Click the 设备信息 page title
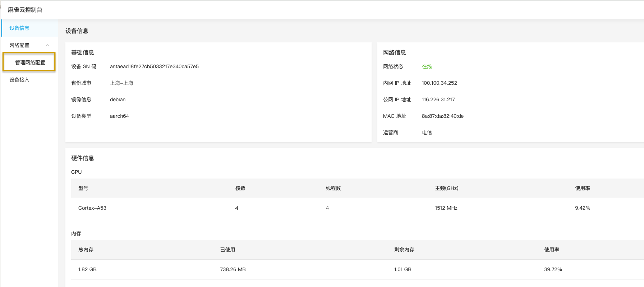Image resolution: width=644 pixels, height=287 pixels. click(x=77, y=31)
